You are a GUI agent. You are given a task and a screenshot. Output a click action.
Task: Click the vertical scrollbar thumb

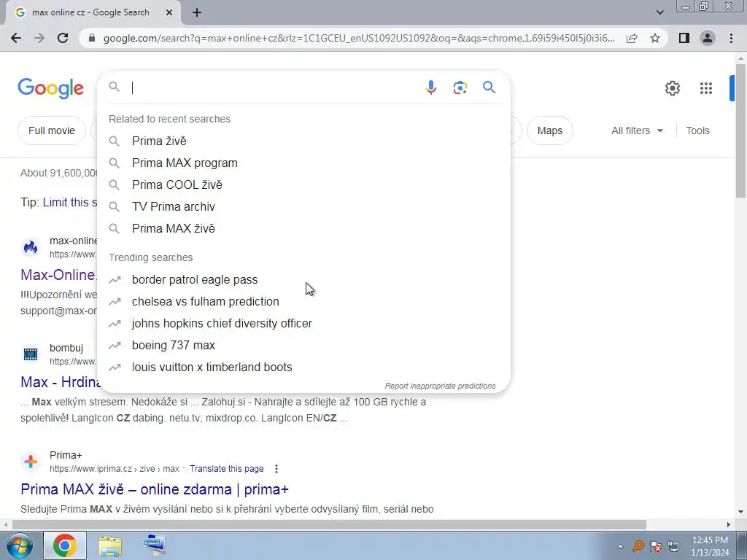[x=740, y=131]
